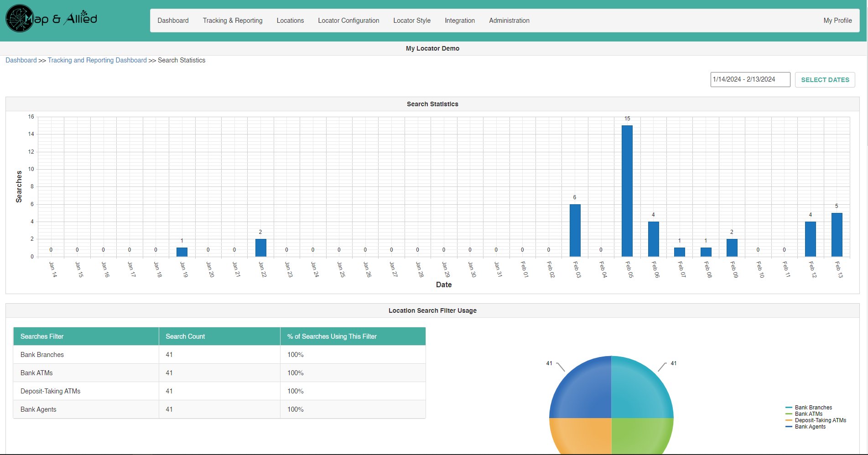Click the Feb 03 bar showing 6 searches

coord(575,230)
